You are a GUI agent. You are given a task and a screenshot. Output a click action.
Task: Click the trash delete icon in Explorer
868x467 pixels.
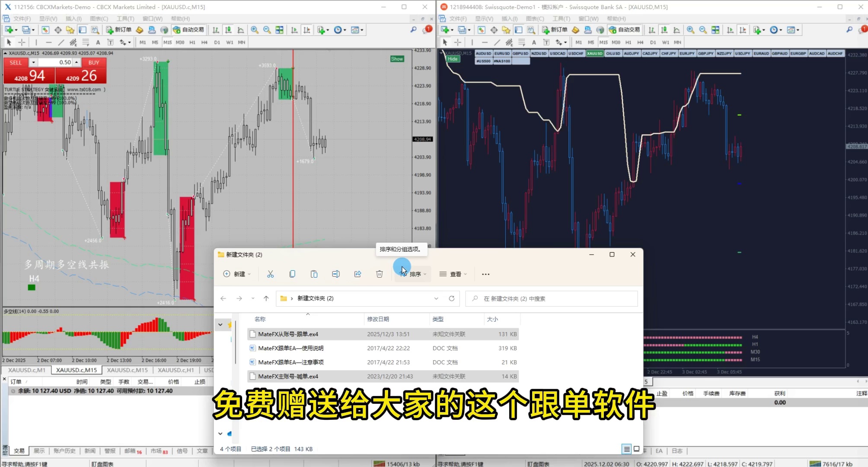coord(379,274)
